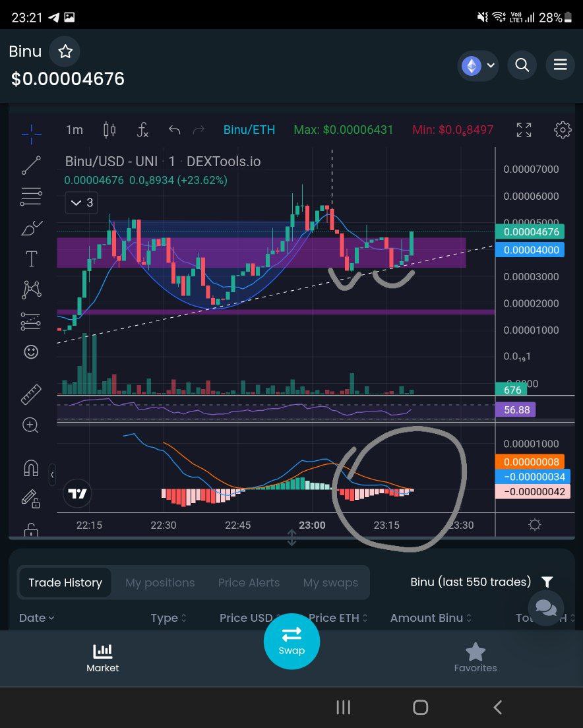Sort trades by Type column
The image size is (583, 728).
click(168, 618)
